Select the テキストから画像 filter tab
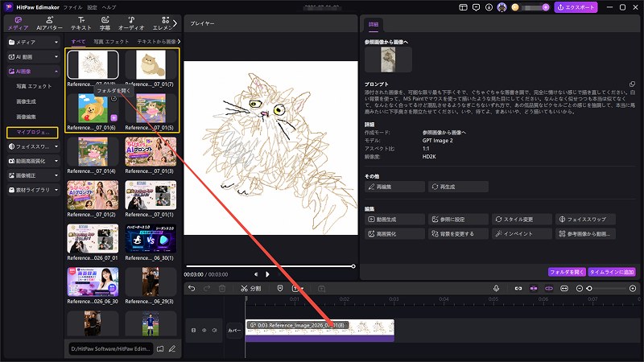Screen dimensions: 644x362 pos(156,42)
